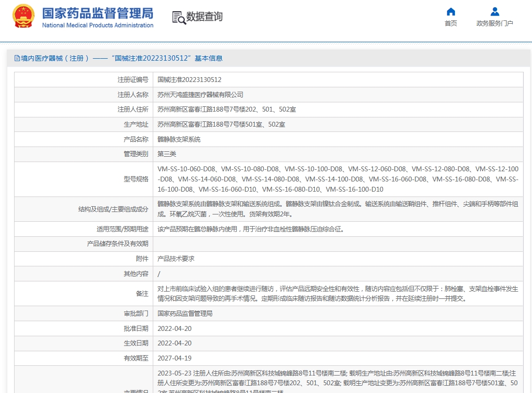Click the 备注 follow-up remarks text

tap(338, 294)
